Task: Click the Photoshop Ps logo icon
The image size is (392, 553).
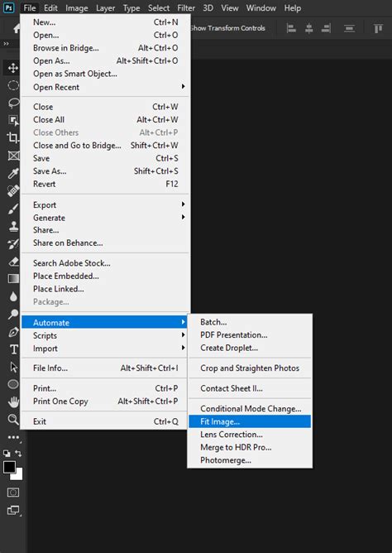Action: [9, 7]
